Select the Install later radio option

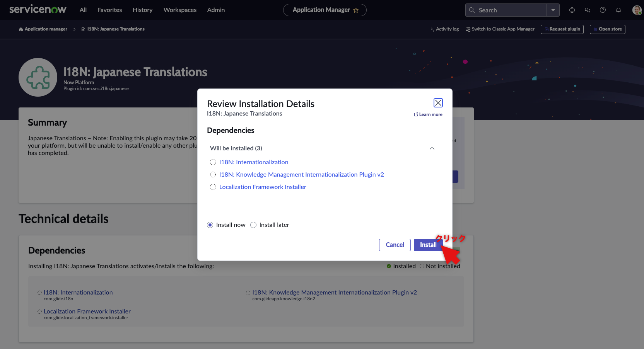(253, 225)
